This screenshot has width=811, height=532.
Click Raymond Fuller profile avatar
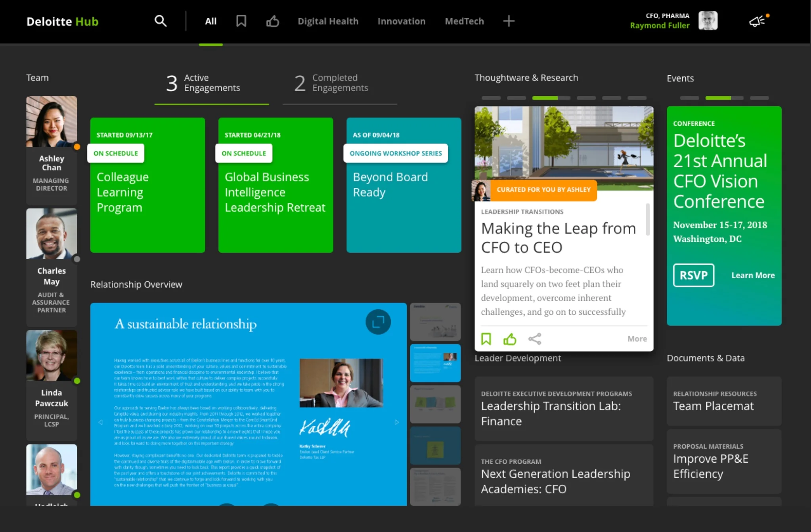click(708, 21)
